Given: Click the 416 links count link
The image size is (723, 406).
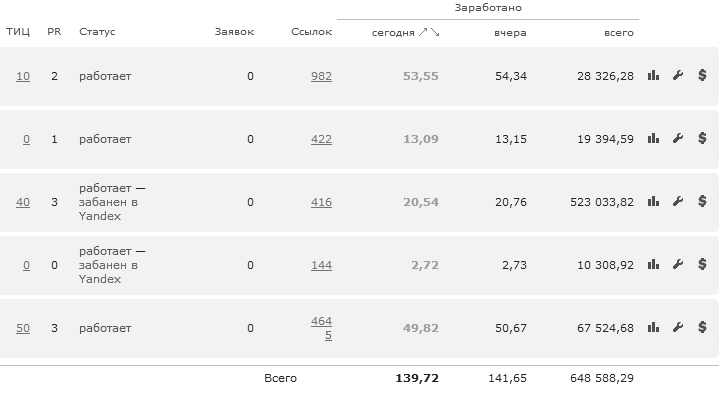Looking at the screenshot, I should point(321,202).
